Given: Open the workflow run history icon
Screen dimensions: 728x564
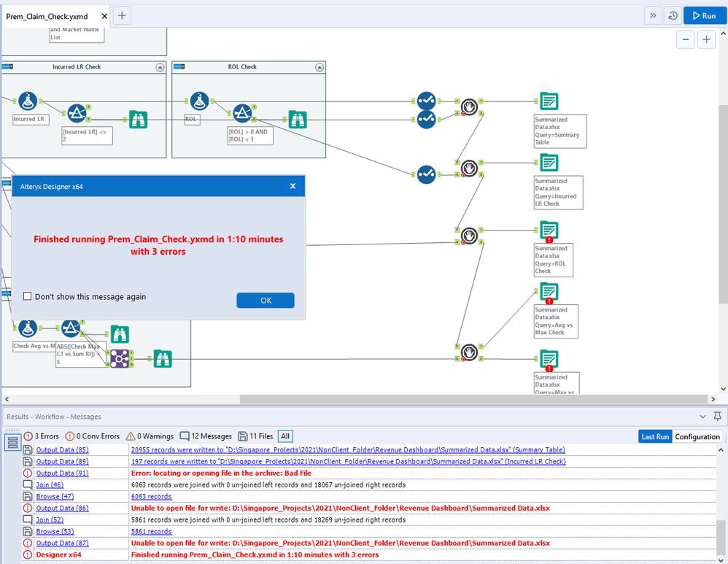Looking at the screenshot, I should tap(673, 16).
